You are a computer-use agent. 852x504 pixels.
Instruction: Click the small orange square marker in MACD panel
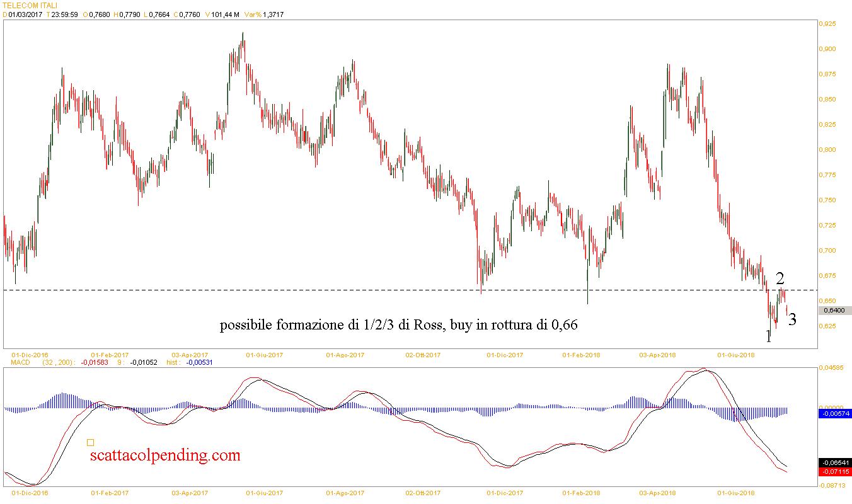[91, 443]
